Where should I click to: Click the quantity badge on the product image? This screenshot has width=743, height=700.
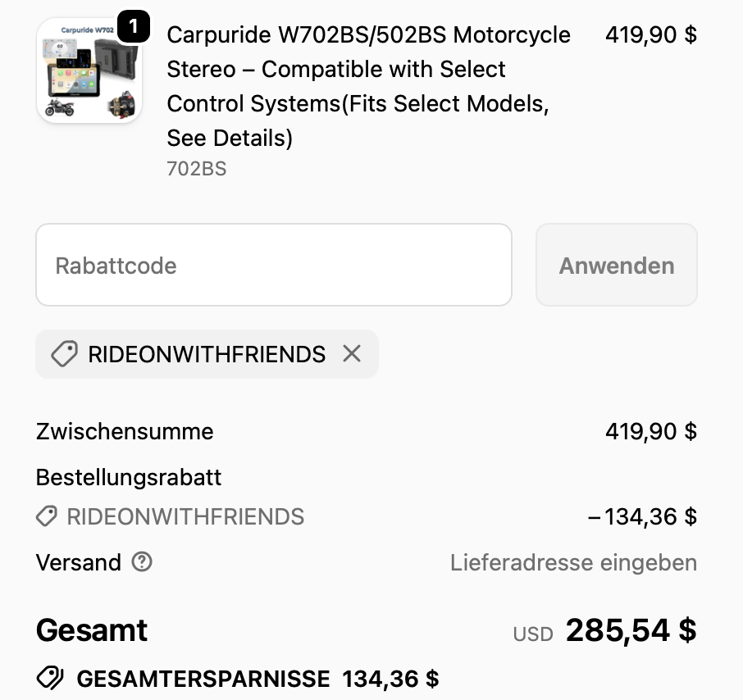coord(134,28)
